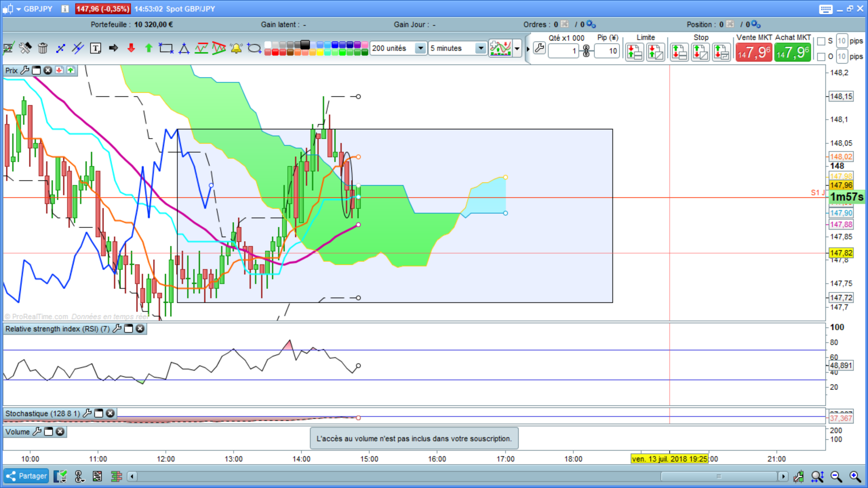Click the zoom-fit magnifier with arrows

[817, 476]
